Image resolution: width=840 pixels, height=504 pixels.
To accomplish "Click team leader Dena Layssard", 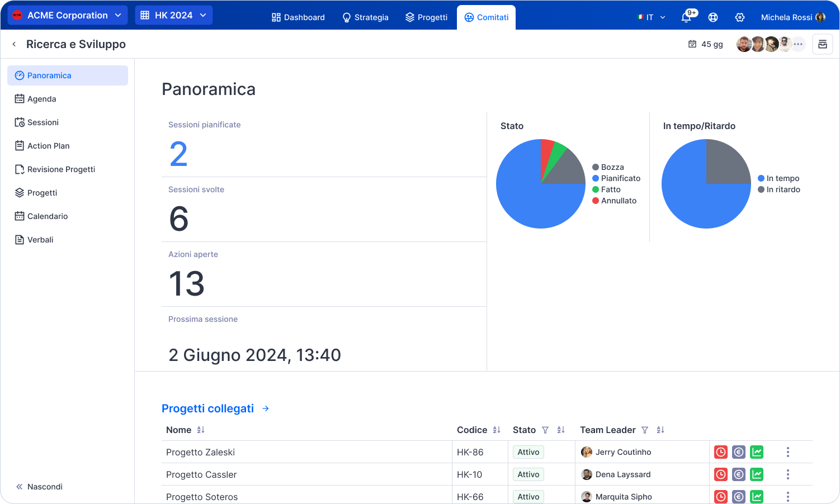I will 616,474.
